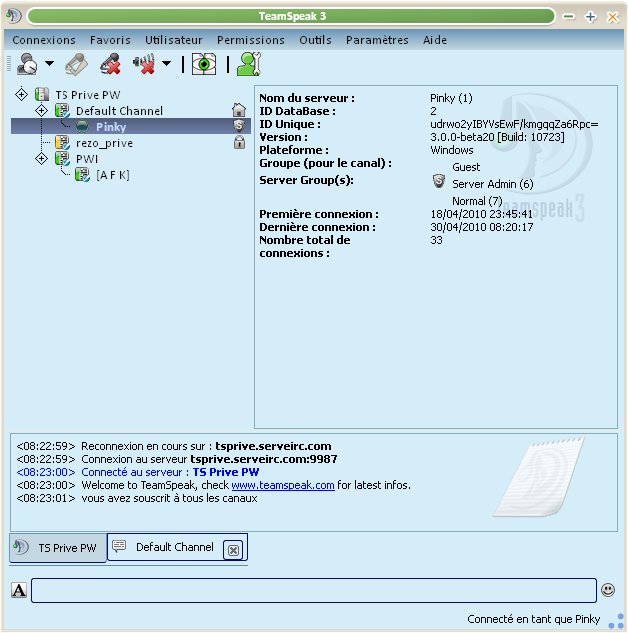The height and width of the screenshot is (633, 628).
Task: Click the mute microphone toolbar icon
Action: (x=110, y=64)
